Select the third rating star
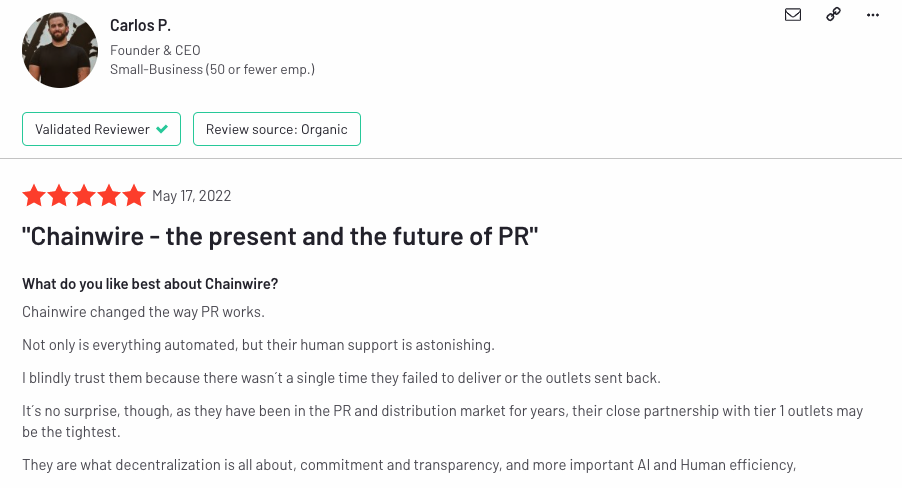The image size is (902, 488). 84,195
